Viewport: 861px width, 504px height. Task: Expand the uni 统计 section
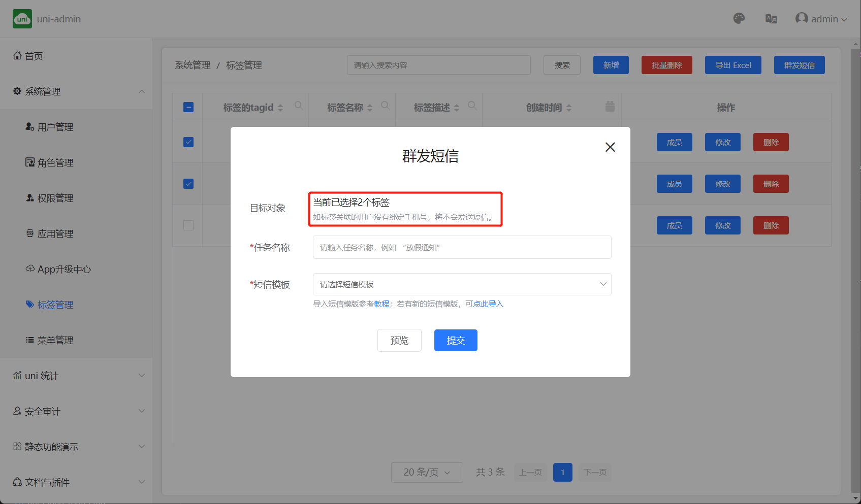pos(76,376)
